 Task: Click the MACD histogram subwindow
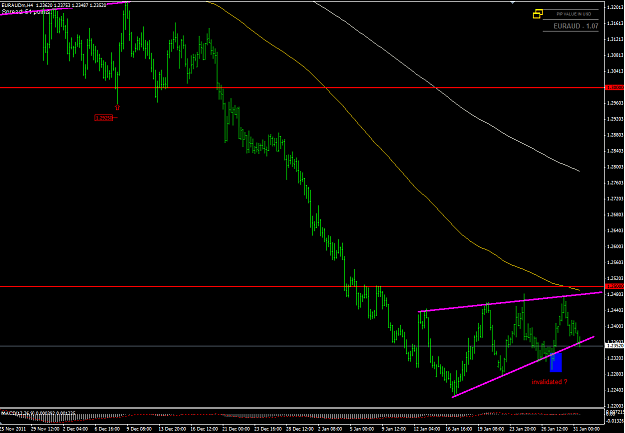coord(302,416)
